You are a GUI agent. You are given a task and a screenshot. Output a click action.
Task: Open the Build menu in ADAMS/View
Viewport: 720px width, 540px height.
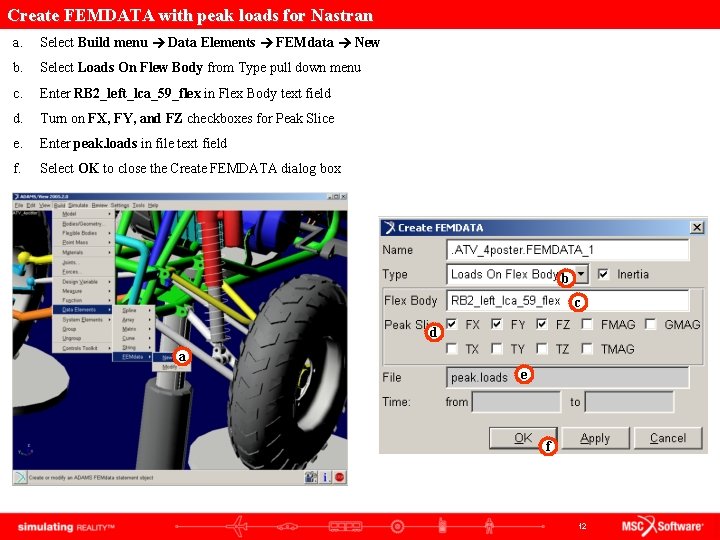(59, 205)
